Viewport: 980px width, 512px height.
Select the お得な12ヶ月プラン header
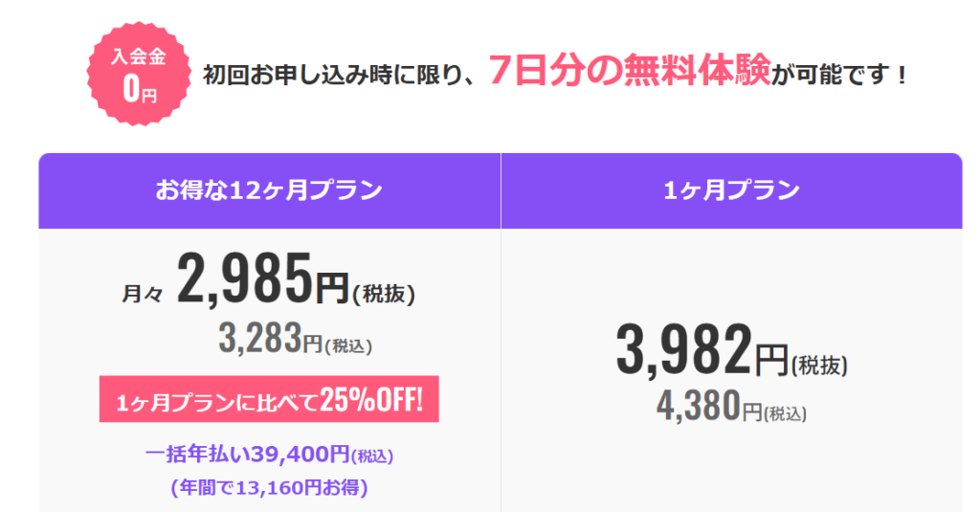(269, 190)
